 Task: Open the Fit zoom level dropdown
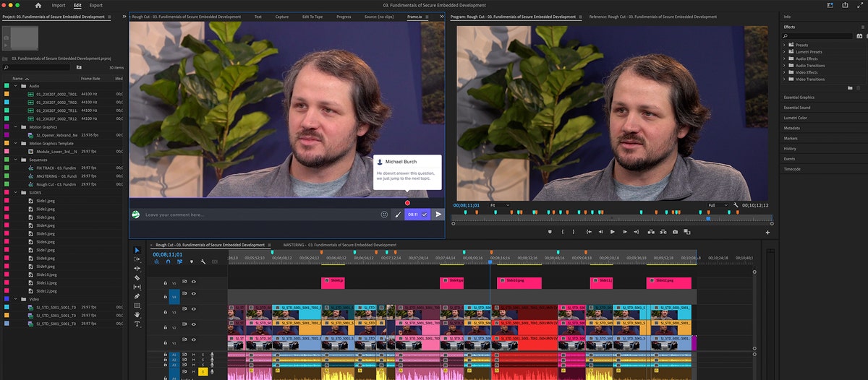click(499, 205)
